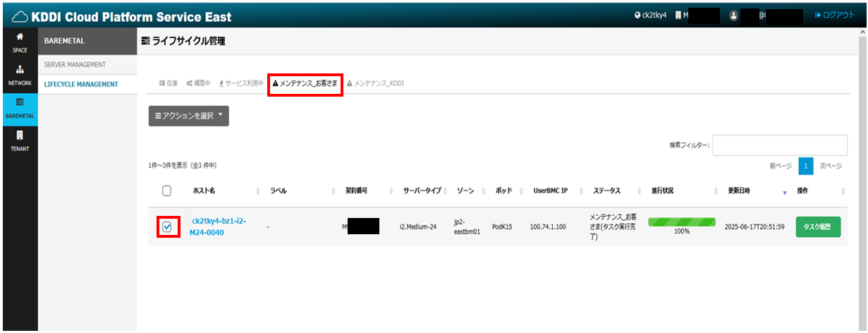Click the KDDI cloud logo icon
Screen dimensions: 868x333
click(20, 16)
